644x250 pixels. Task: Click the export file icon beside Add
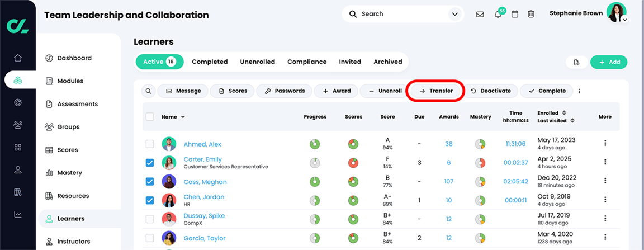click(577, 62)
